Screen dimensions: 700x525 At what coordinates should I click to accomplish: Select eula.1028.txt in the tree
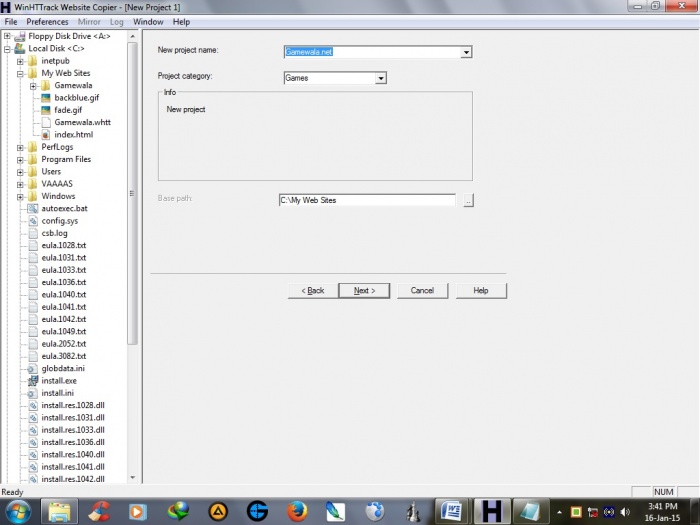63,246
